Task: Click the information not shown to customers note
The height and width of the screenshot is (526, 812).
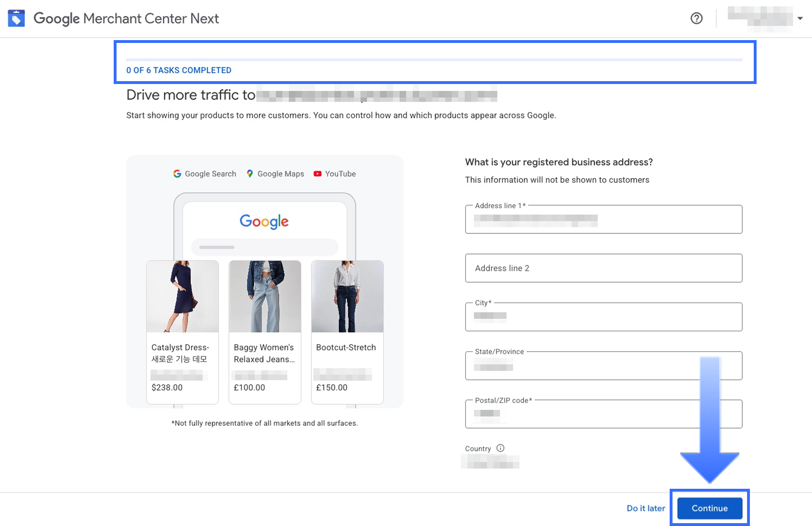Action: (x=557, y=180)
